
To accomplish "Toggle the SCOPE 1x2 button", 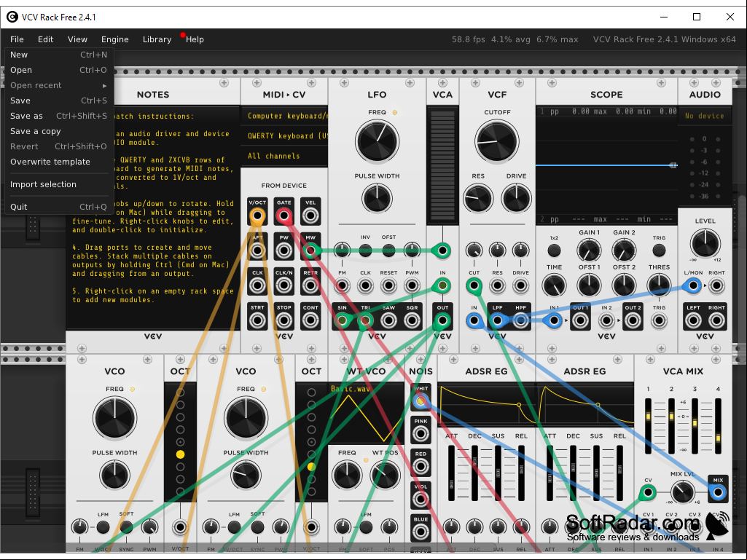I will click(x=554, y=251).
